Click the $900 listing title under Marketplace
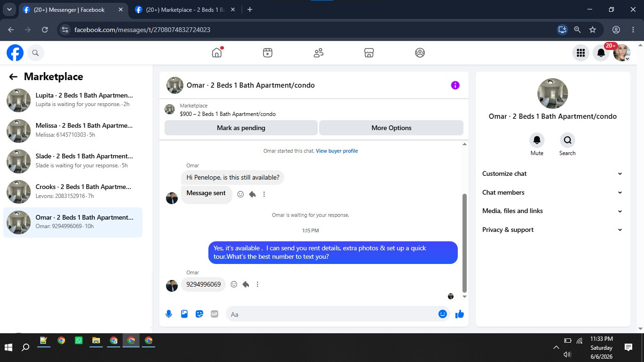The height and width of the screenshot is (362, 644). point(228,114)
